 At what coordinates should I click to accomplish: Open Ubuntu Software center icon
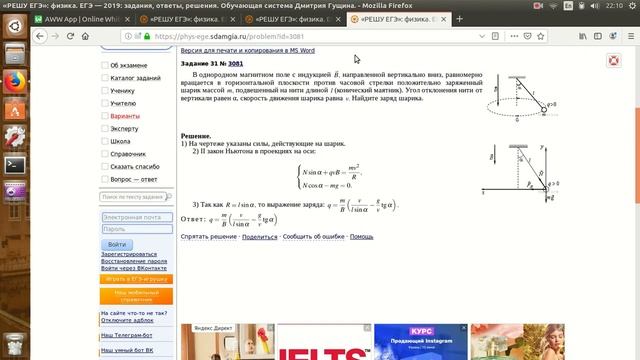point(15,109)
